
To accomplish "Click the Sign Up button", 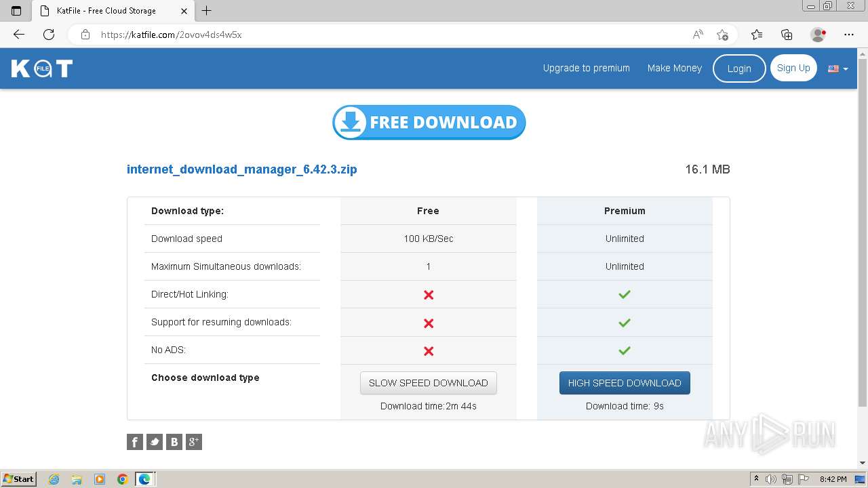I will pos(793,68).
